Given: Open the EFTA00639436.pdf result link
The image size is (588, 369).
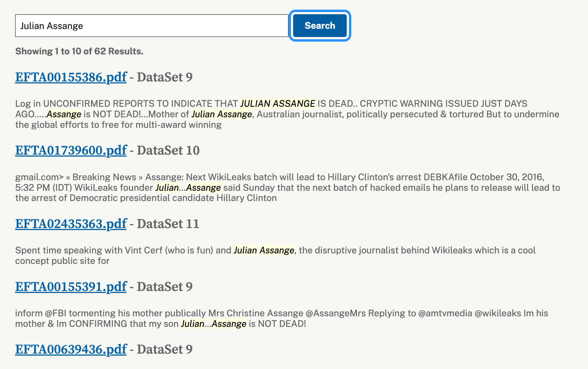Looking at the screenshot, I should click(71, 349).
